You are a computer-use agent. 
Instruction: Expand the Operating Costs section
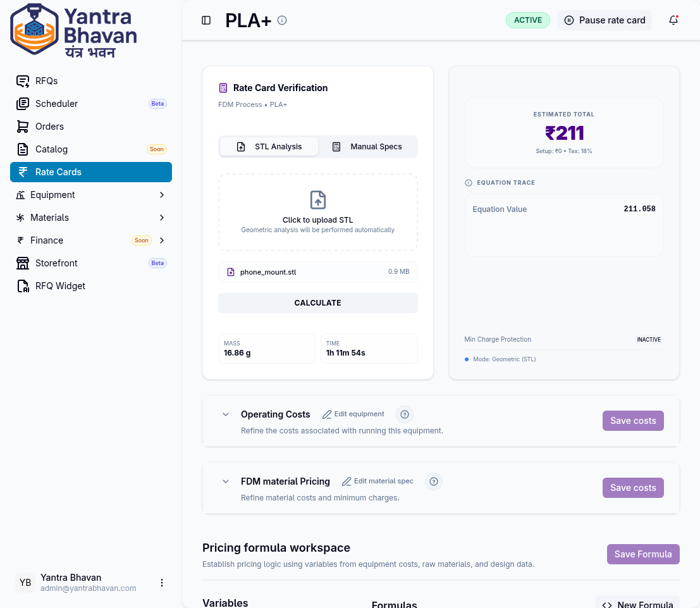coord(225,414)
